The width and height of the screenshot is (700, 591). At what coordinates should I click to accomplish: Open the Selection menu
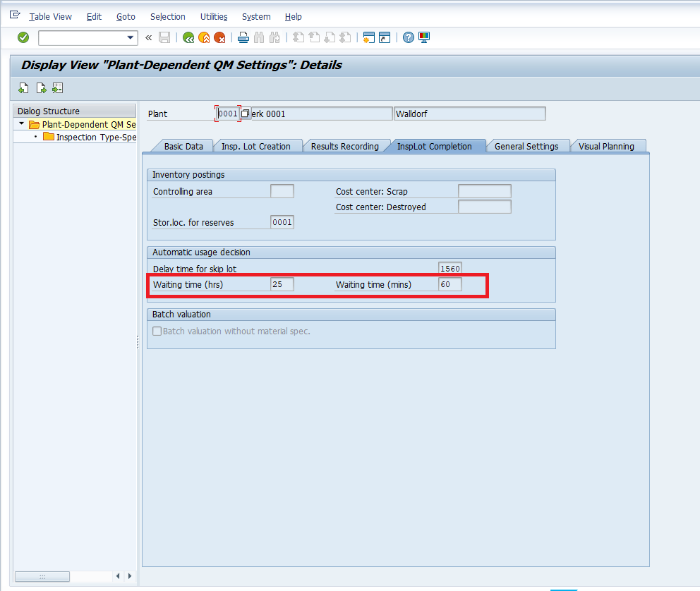click(167, 17)
